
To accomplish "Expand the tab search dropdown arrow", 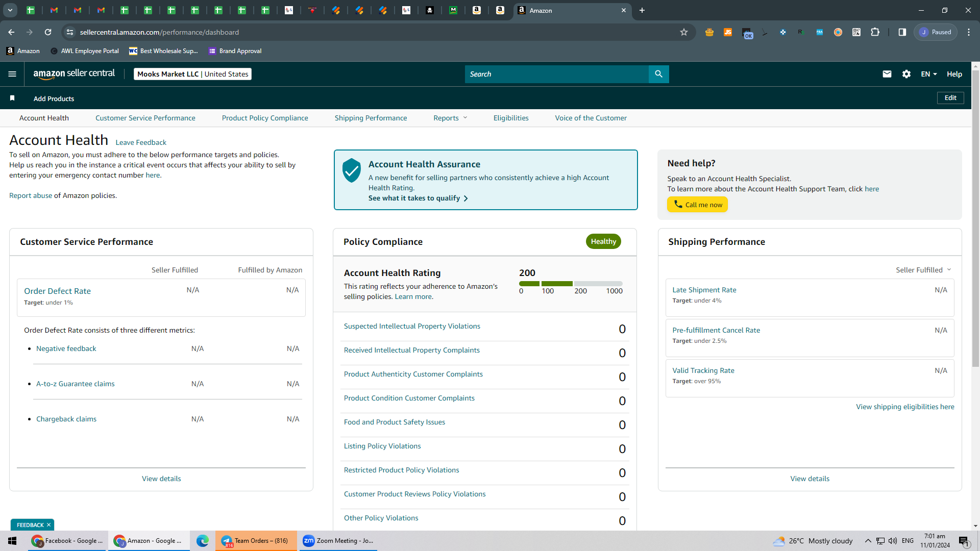I will [x=10, y=10].
